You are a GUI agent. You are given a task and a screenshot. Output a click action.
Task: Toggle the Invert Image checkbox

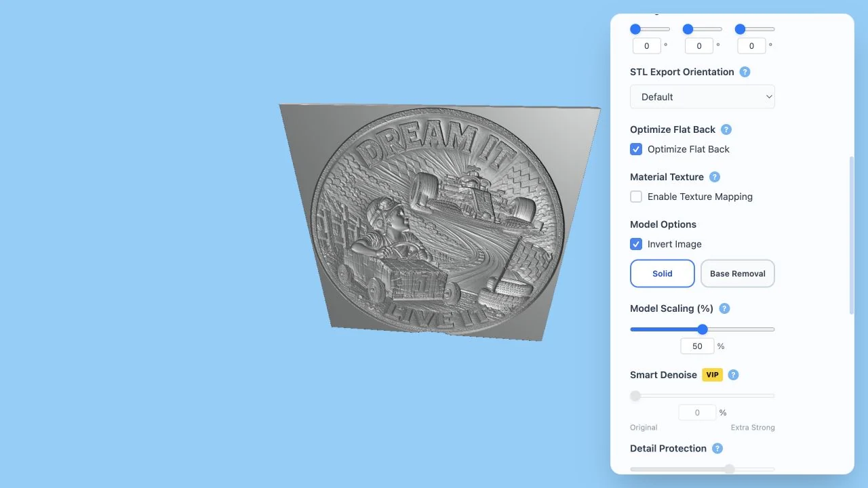(636, 244)
